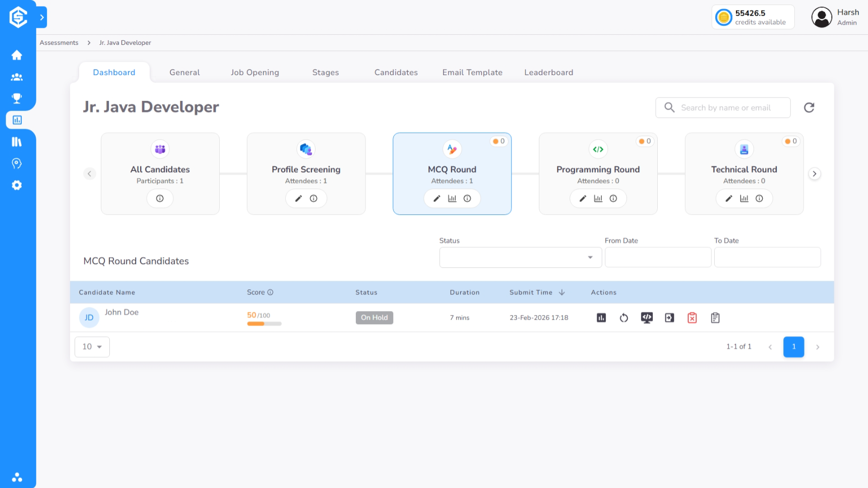Refresh the assessment view
The image size is (868, 488).
[x=809, y=107]
